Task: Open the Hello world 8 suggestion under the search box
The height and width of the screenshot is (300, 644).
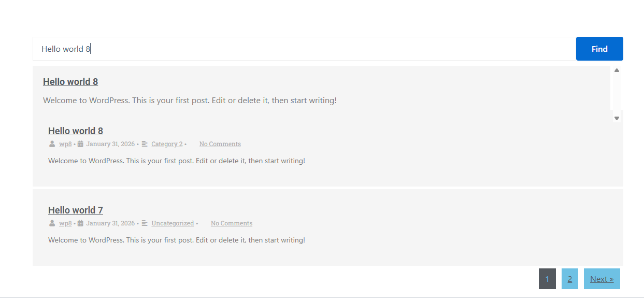Action: [70, 82]
